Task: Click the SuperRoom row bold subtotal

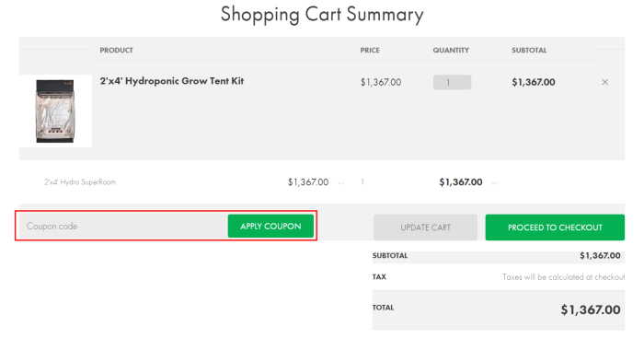Action: (x=460, y=182)
